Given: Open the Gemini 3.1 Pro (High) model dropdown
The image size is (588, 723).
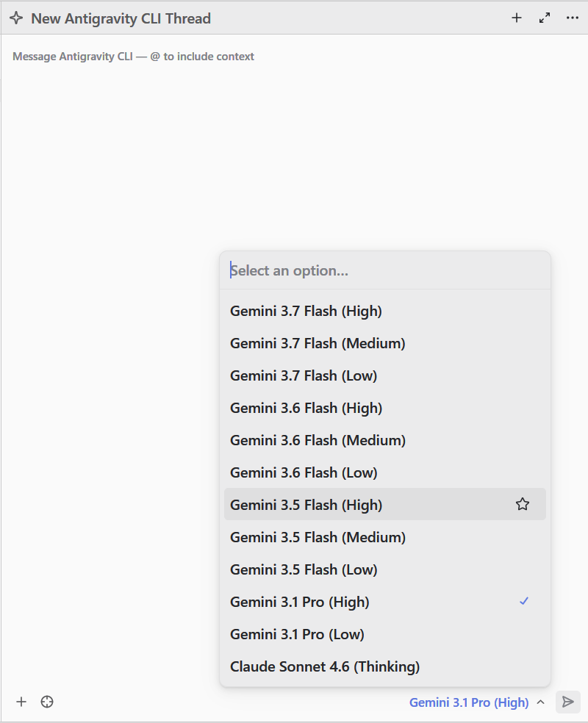Looking at the screenshot, I should point(469,702).
